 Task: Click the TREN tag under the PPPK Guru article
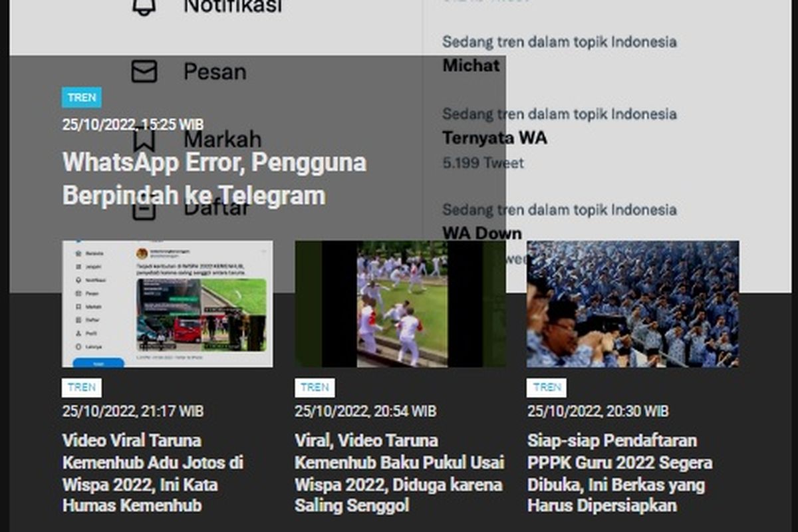(x=545, y=388)
